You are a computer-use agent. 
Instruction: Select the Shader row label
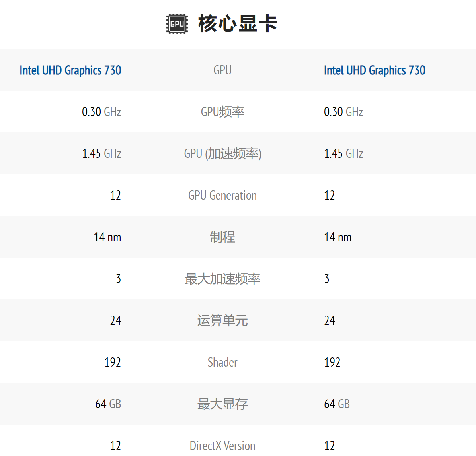222,362
